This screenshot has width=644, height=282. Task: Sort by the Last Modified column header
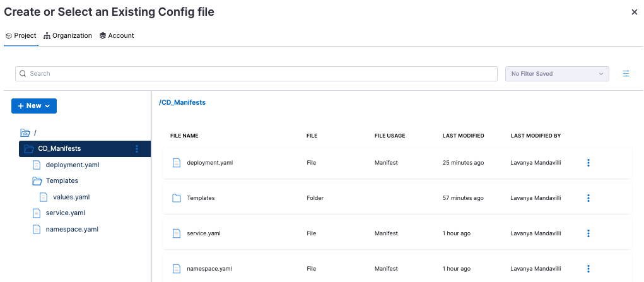[463, 136]
